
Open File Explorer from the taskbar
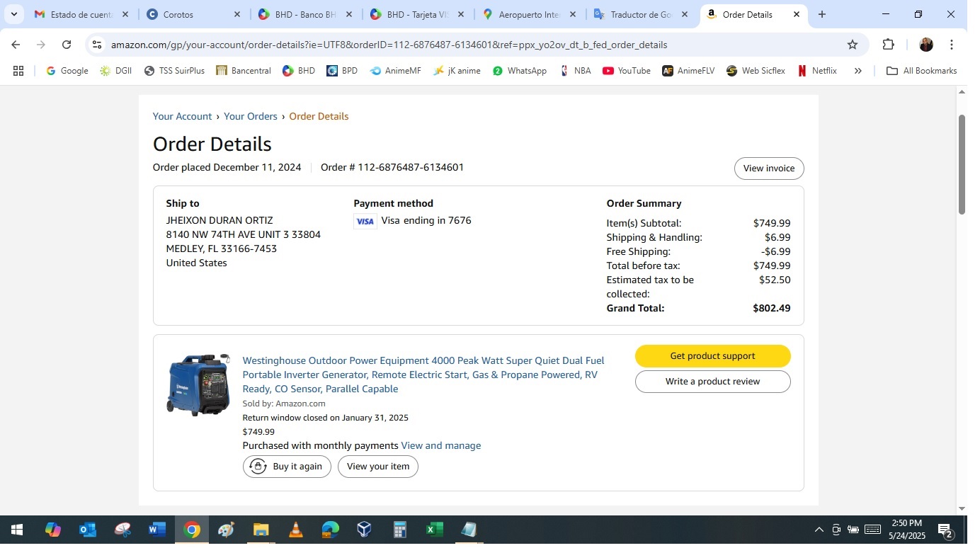(x=261, y=530)
